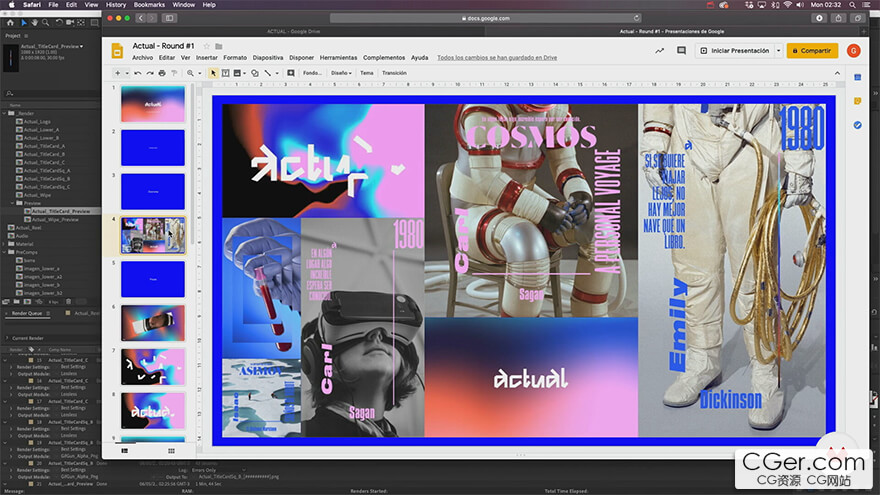Open the move-to-folder icon beside the title
The width and height of the screenshot is (880, 495).
219,46
